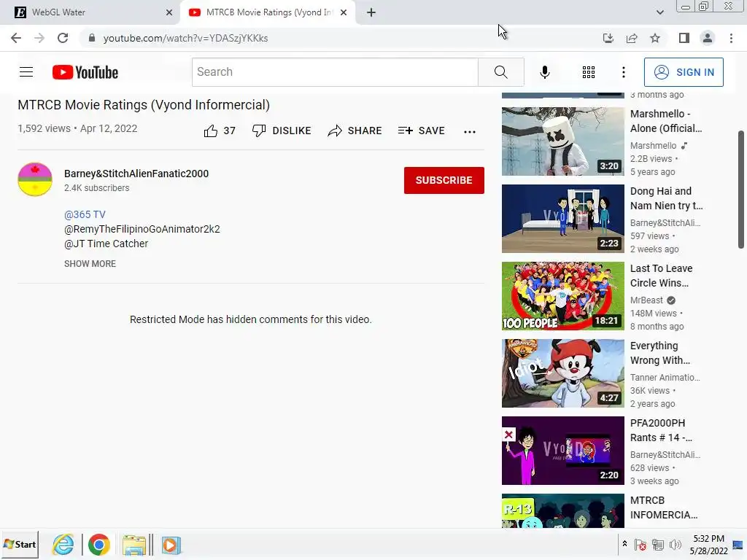Open Barney&StitchAlienFanatic2000 channel name
This screenshot has height=560, width=747.
click(x=136, y=174)
